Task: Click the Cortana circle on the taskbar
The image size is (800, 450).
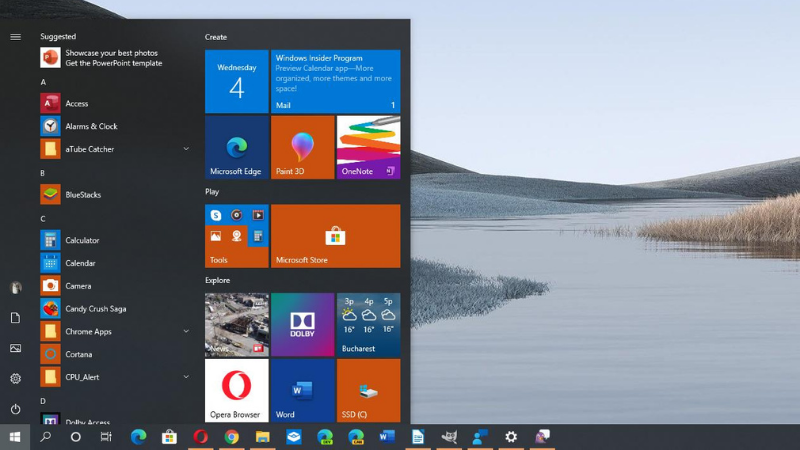Action: point(76,437)
